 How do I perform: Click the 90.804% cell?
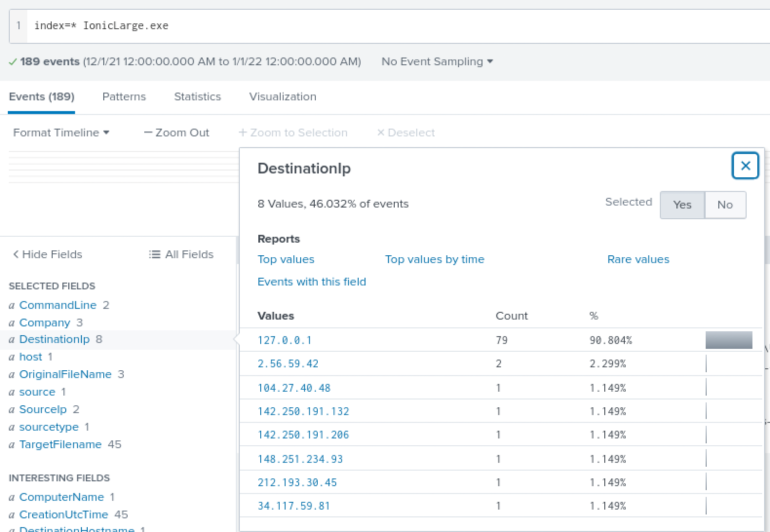coord(611,340)
